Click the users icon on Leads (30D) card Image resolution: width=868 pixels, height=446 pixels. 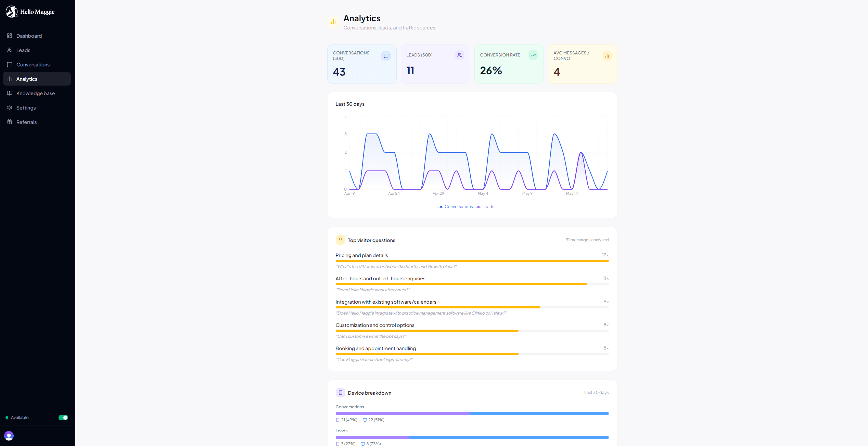pyautogui.click(x=460, y=55)
